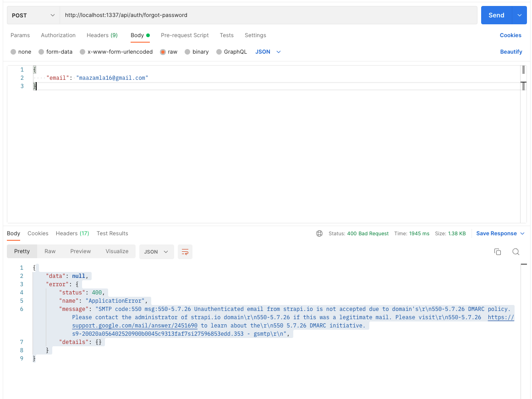Screen dimensions: 532x399
Task: Select the form-data body type
Action: pos(55,52)
